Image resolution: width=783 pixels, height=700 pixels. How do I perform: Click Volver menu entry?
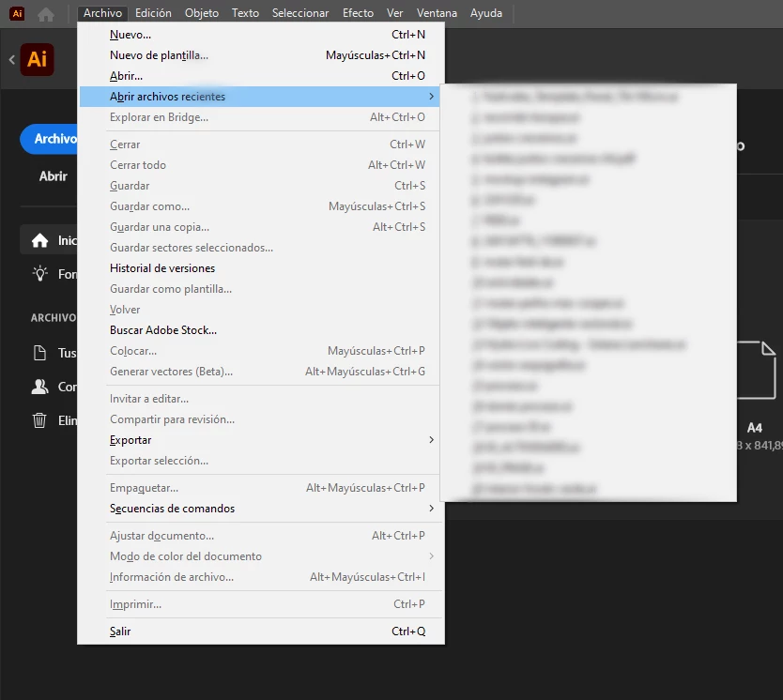(x=260, y=310)
